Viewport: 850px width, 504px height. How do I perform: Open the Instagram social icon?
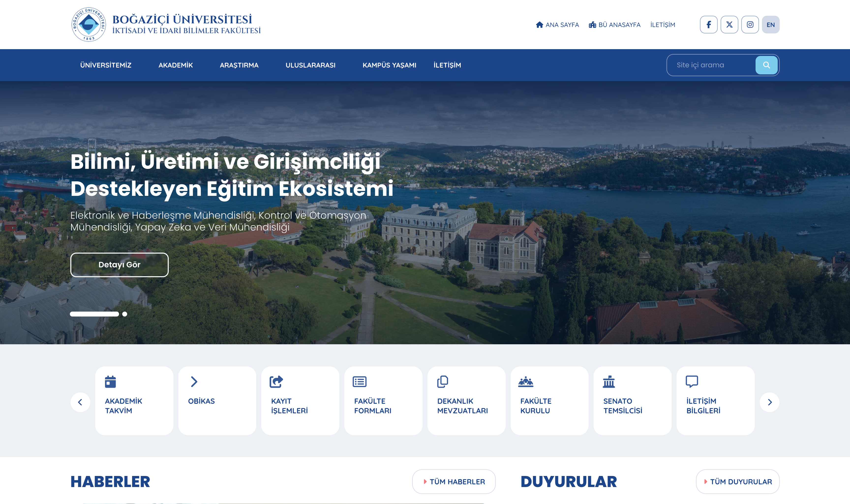750,25
